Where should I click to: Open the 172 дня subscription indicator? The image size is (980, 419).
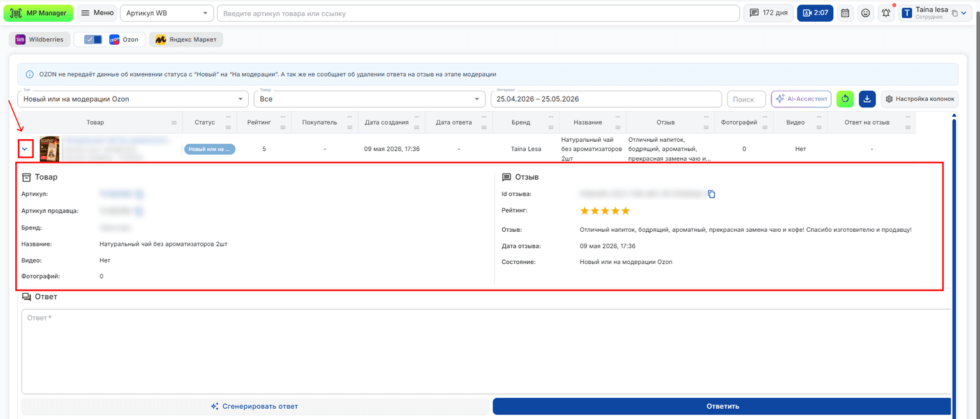[768, 13]
